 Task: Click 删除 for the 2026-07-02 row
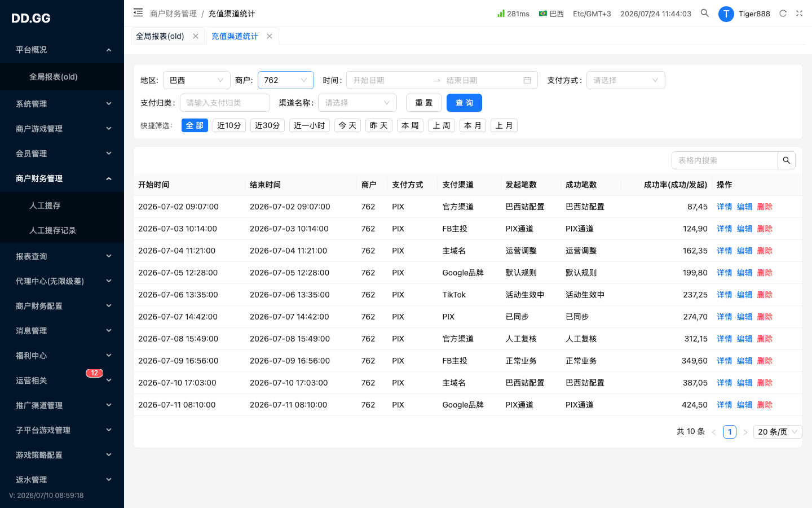pyautogui.click(x=765, y=207)
